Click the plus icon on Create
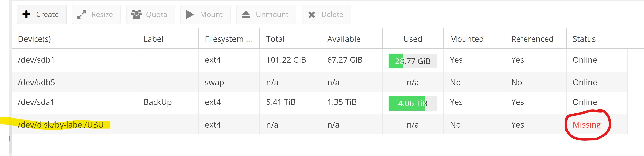644x156 pixels. 27,14
